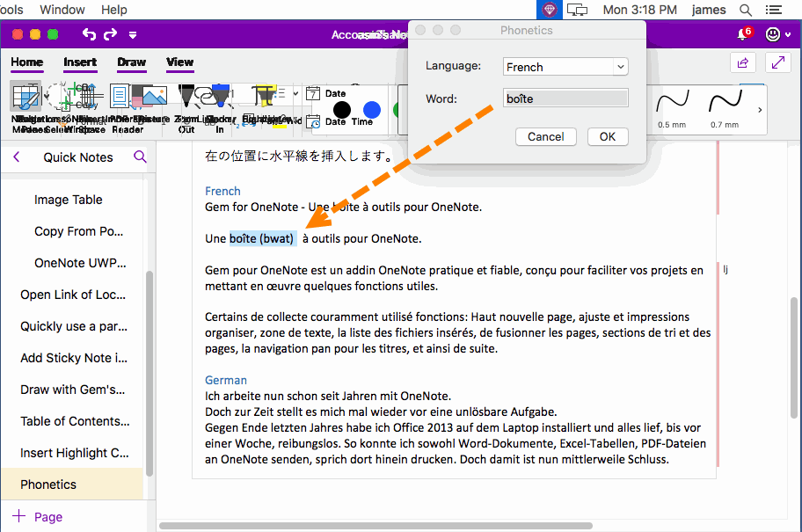Click the Share notebook icon
Screen dimensions: 802x532
pyautogui.click(x=743, y=62)
